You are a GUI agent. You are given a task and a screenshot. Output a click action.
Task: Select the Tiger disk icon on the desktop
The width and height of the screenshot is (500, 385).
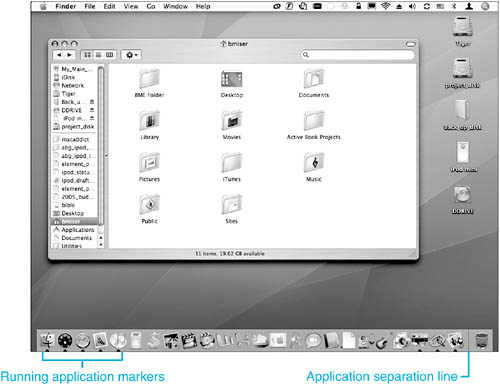463,27
